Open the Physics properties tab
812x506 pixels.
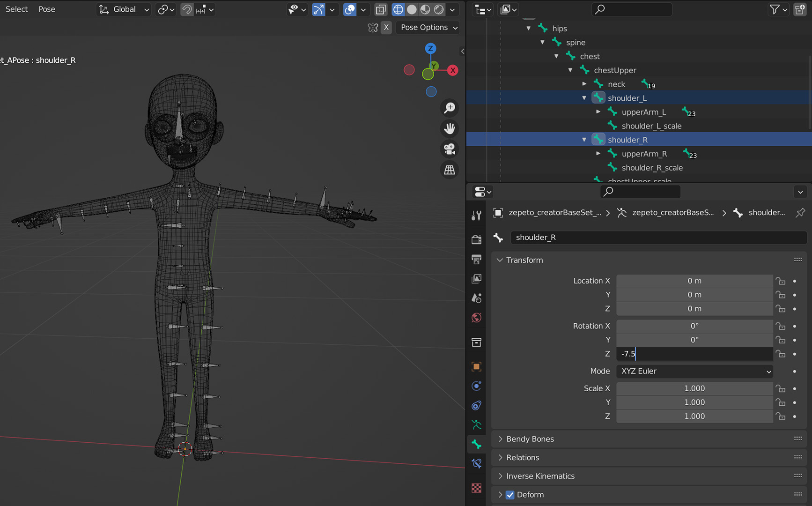[x=476, y=405]
